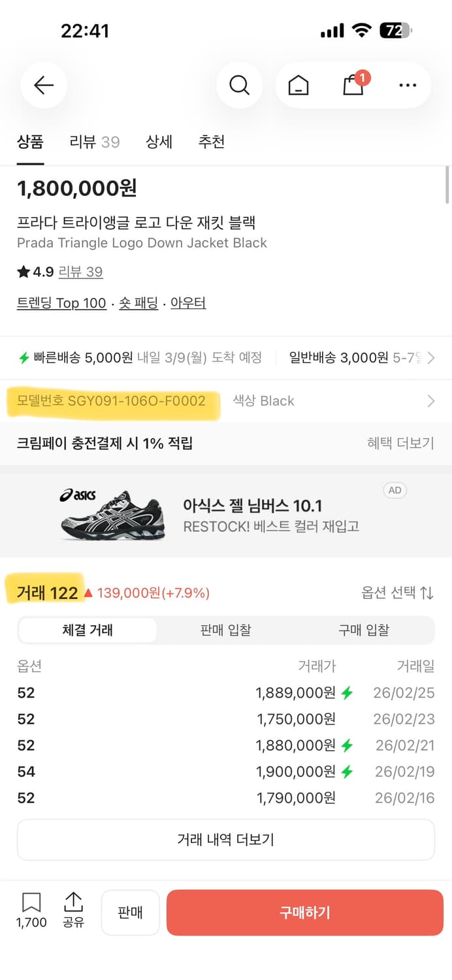Open the 상세 tab
Viewport: 452px width, 980px height.
pos(159,142)
